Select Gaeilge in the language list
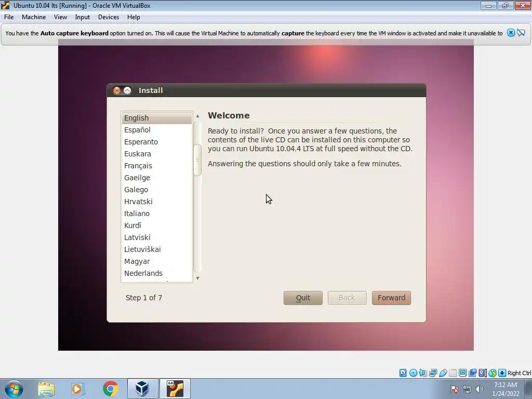 point(157,178)
